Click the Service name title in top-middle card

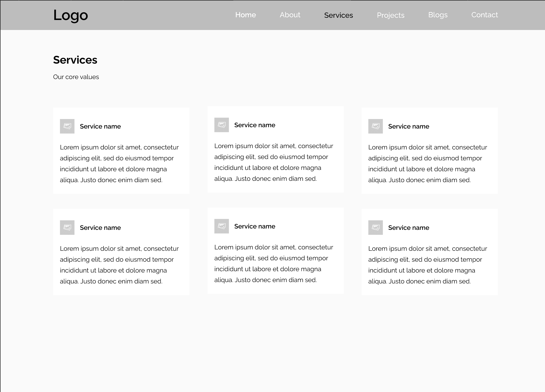point(255,125)
